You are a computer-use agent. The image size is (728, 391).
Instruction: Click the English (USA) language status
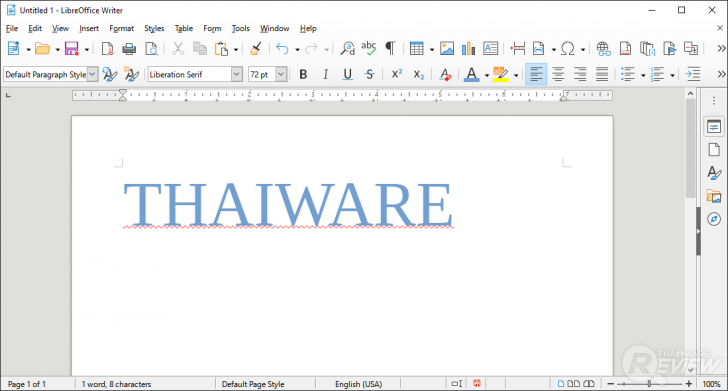[x=358, y=384]
